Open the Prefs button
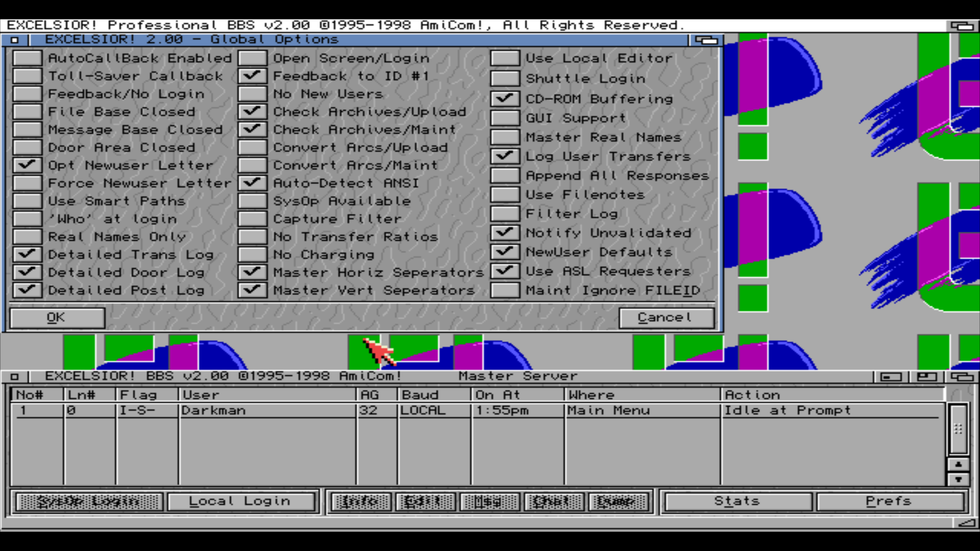Screen dimensions: 980x551 tap(889, 501)
